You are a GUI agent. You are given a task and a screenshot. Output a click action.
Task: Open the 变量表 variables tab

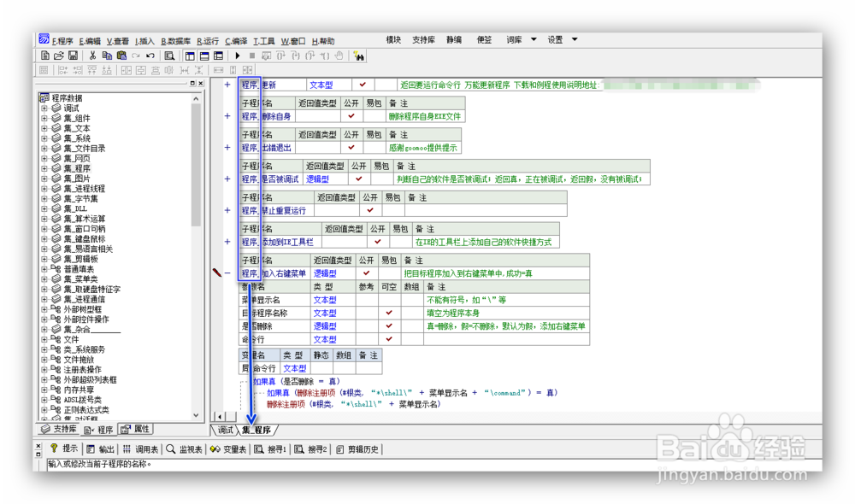pyautogui.click(x=228, y=449)
